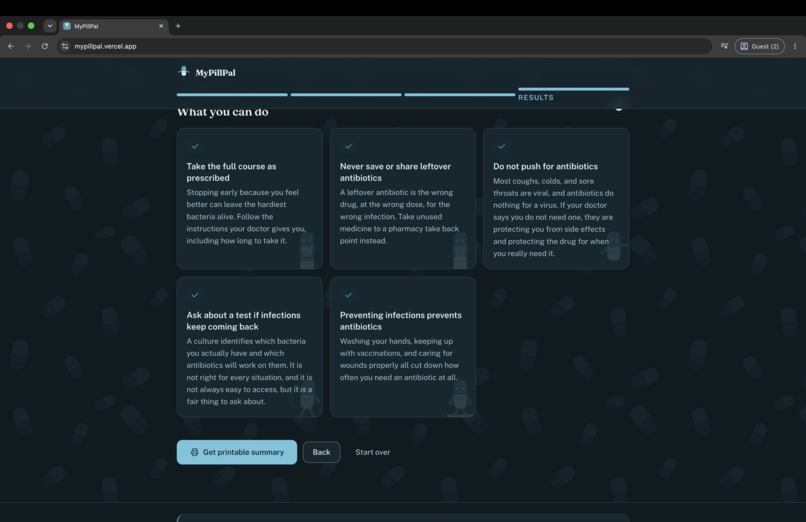806x522 pixels.
Task: Click the back arrow in the browser toolbar
Action: point(11,46)
